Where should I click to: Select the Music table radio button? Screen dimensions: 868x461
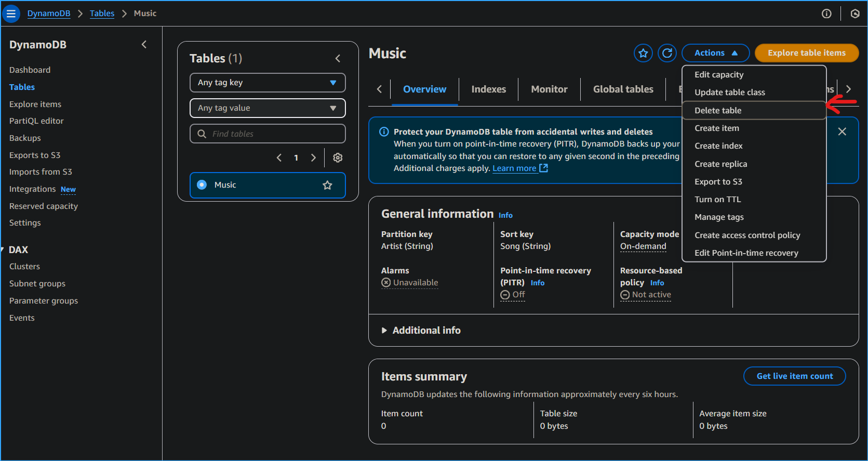point(202,185)
